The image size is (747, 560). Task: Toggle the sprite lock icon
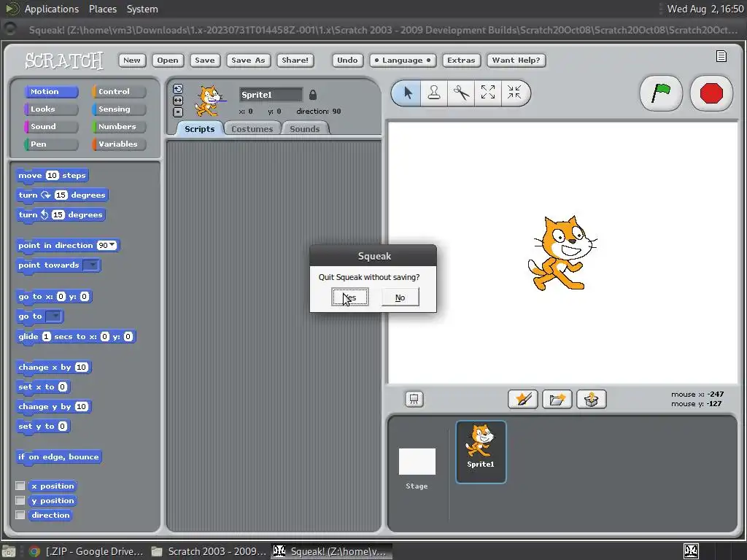[312, 95]
